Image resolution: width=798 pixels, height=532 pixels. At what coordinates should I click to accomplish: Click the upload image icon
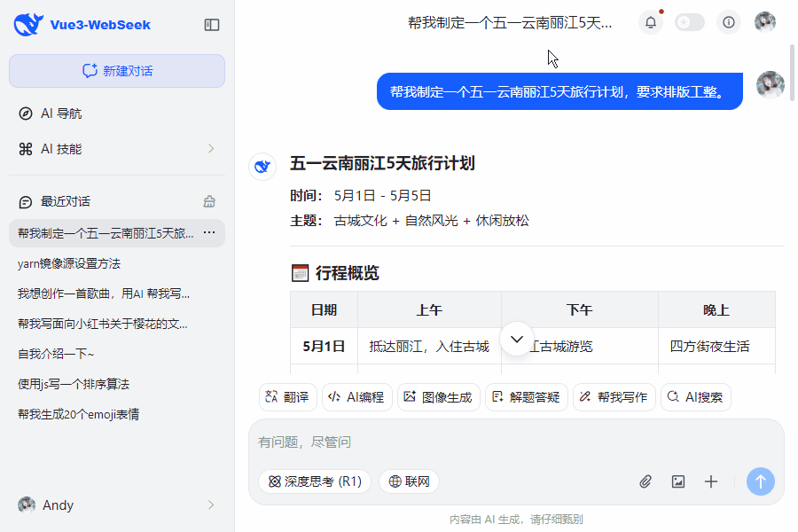click(678, 481)
